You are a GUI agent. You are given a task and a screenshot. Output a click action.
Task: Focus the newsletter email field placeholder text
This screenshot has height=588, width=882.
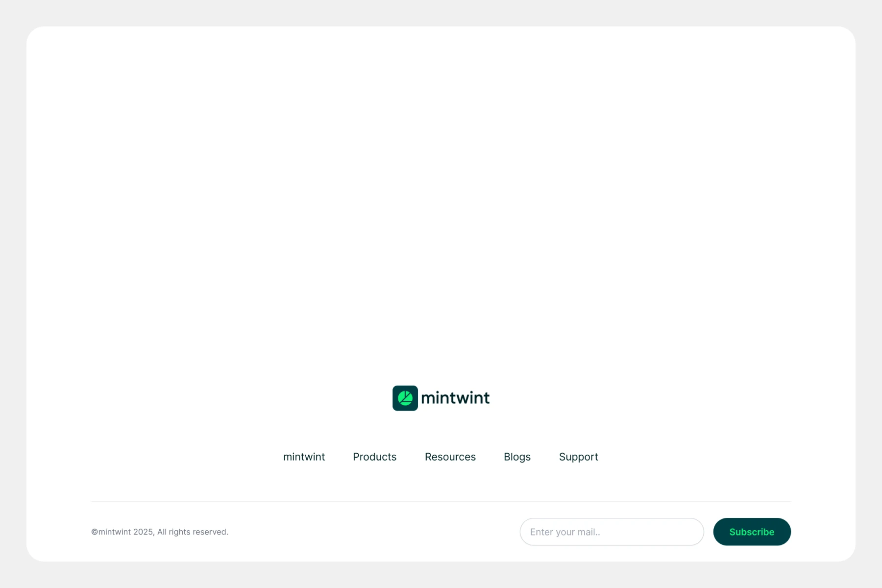(565, 532)
